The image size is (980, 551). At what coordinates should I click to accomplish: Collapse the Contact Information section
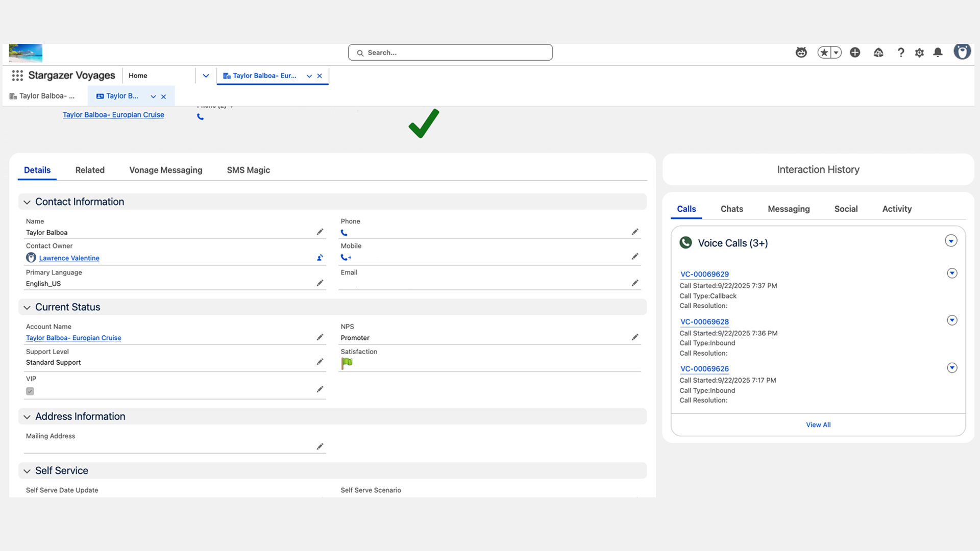tap(27, 202)
